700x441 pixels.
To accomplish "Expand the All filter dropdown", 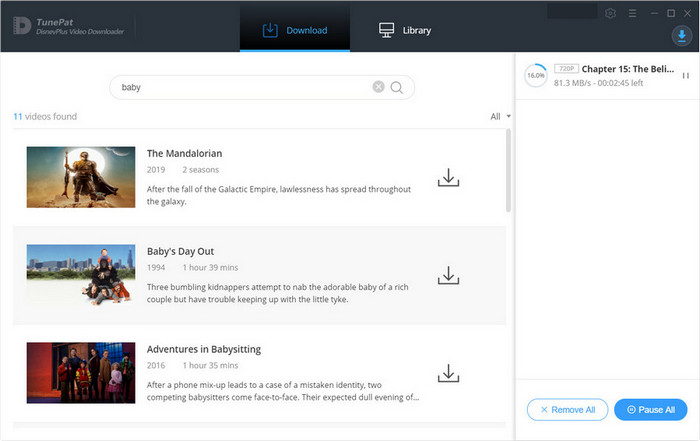I will point(500,116).
